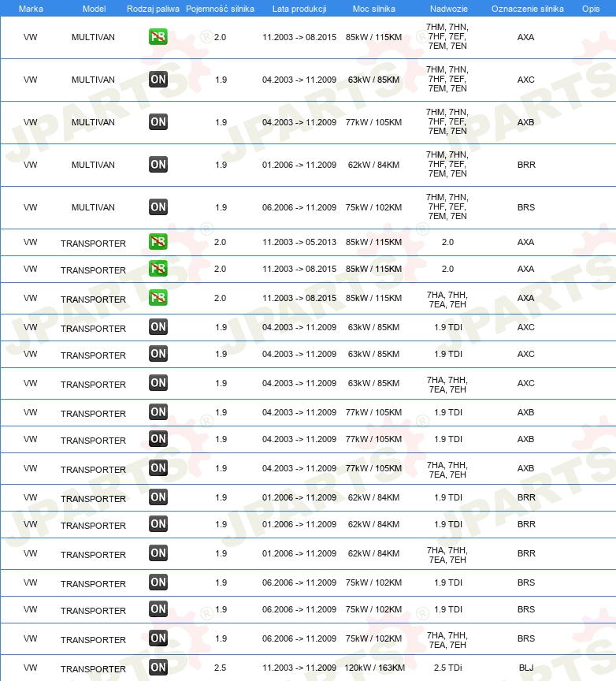Select the engine code BLJ cell
This screenshot has width=616, height=681.
pos(526,668)
